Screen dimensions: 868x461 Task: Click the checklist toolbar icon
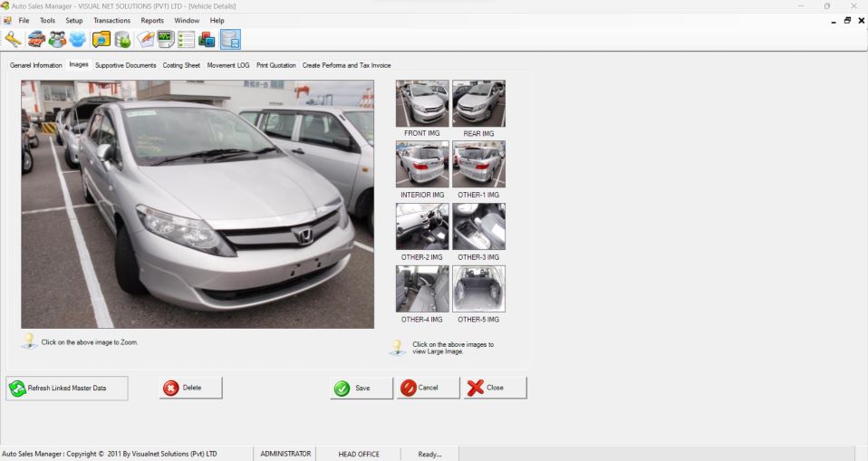pos(187,39)
